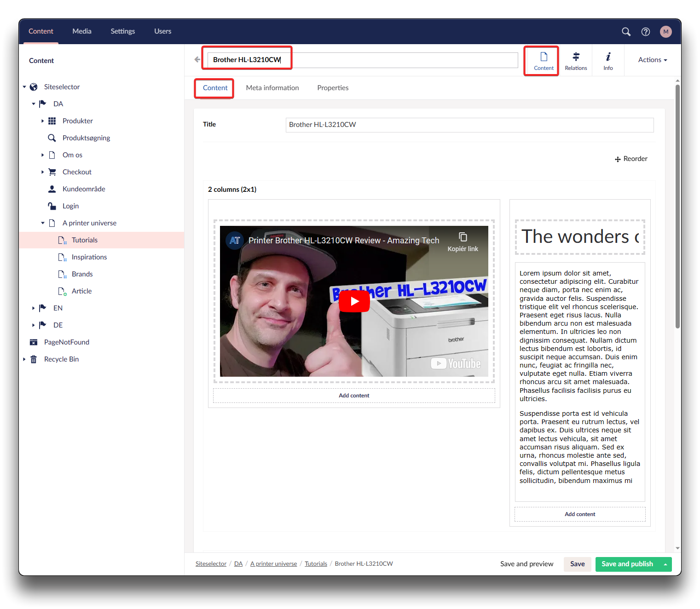
Task: Click the back arrow beside the name field
Action: [197, 60]
